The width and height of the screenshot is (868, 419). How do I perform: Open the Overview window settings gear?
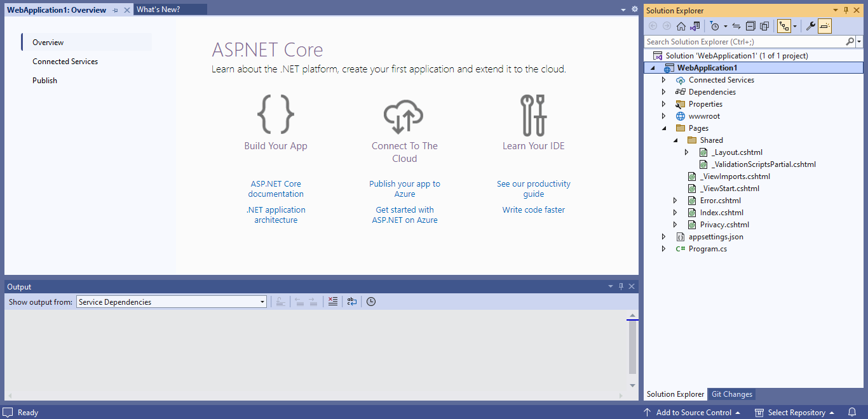click(x=634, y=10)
